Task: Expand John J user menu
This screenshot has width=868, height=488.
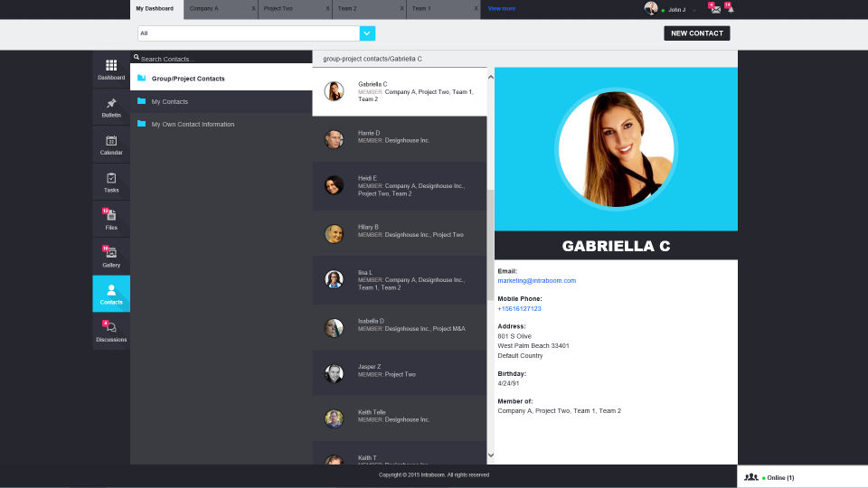Action: 694,10
